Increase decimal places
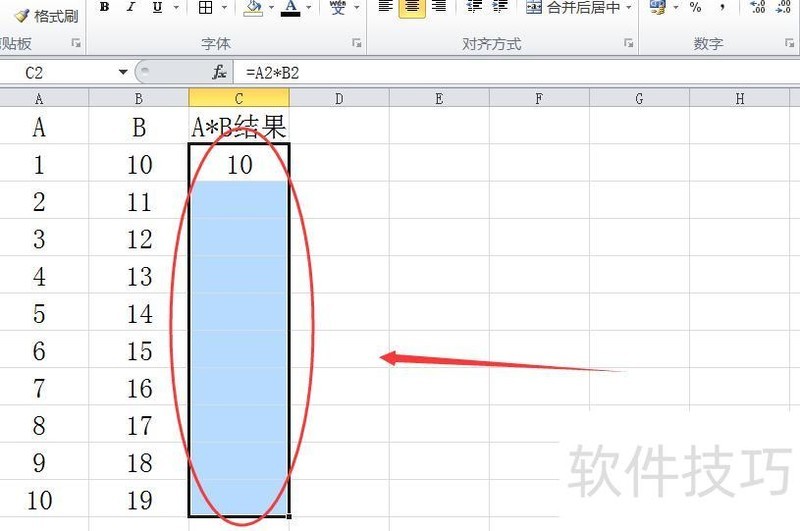This screenshot has height=531, width=800. click(x=758, y=7)
